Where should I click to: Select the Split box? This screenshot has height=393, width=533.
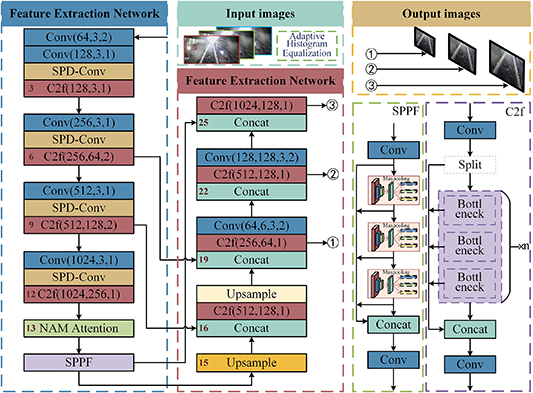pos(470,165)
